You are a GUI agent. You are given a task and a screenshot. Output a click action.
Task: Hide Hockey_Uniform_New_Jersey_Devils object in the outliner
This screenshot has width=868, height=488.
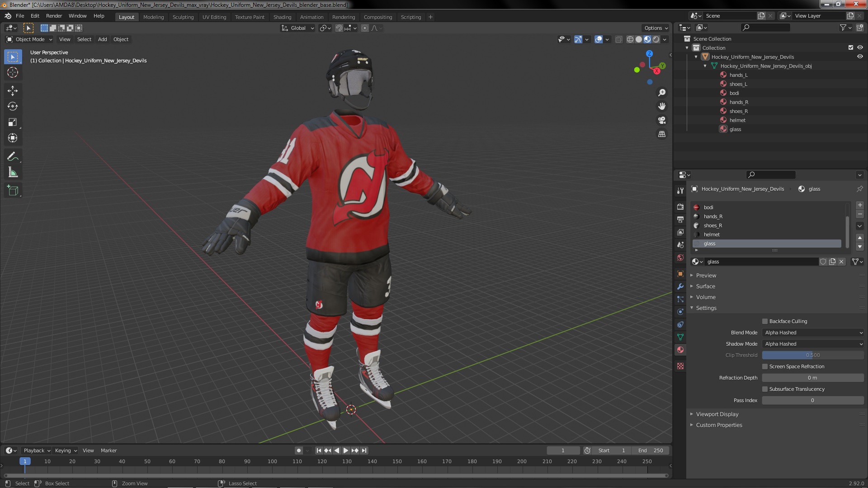(860, 57)
